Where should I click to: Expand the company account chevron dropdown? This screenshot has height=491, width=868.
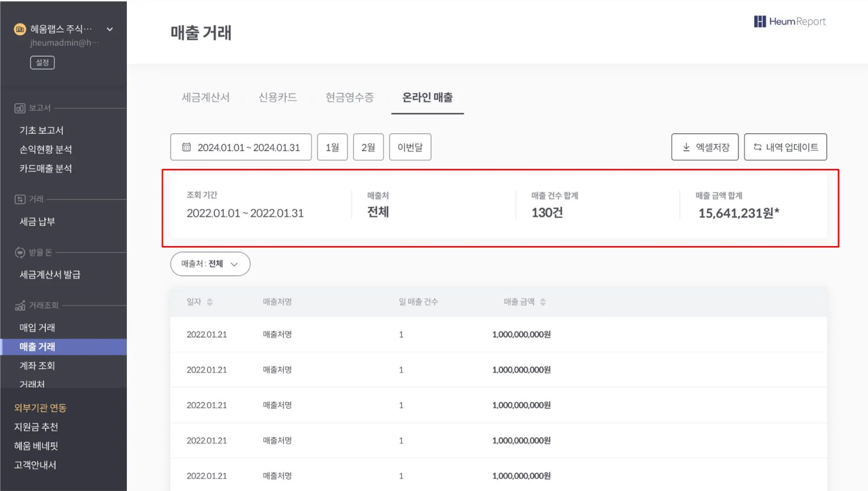point(110,29)
